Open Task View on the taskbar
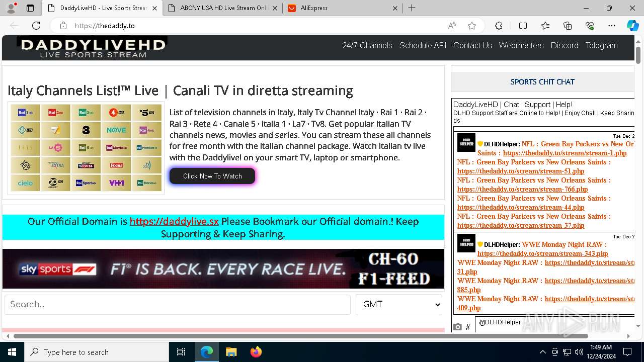The height and width of the screenshot is (362, 644). (x=181, y=352)
